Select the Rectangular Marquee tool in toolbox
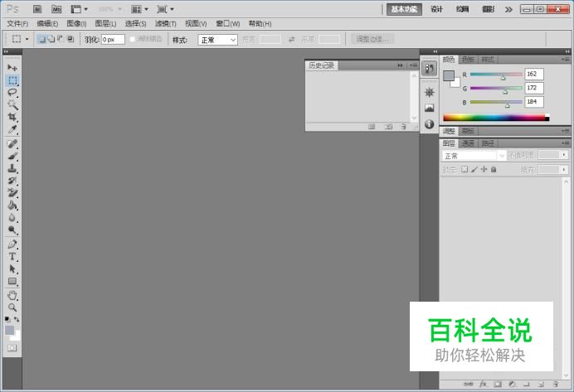The image size is (574, 392). point(12,80)
